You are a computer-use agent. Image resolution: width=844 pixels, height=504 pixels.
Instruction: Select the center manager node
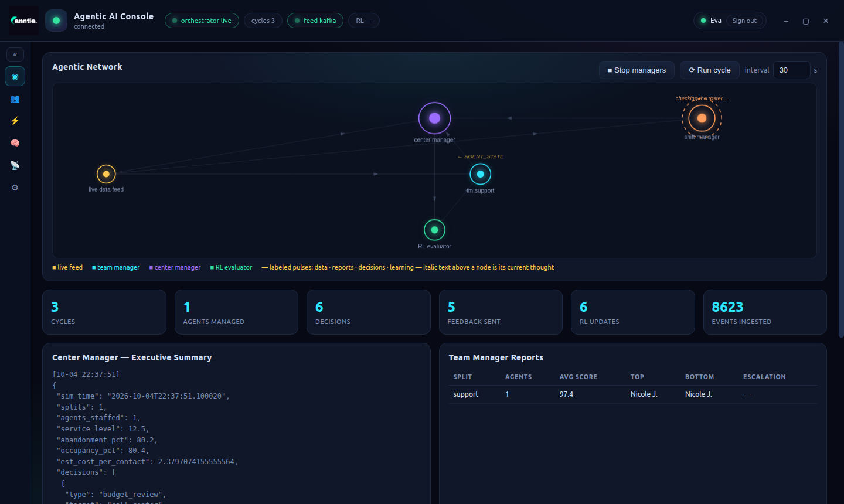[x=434, y=118]
